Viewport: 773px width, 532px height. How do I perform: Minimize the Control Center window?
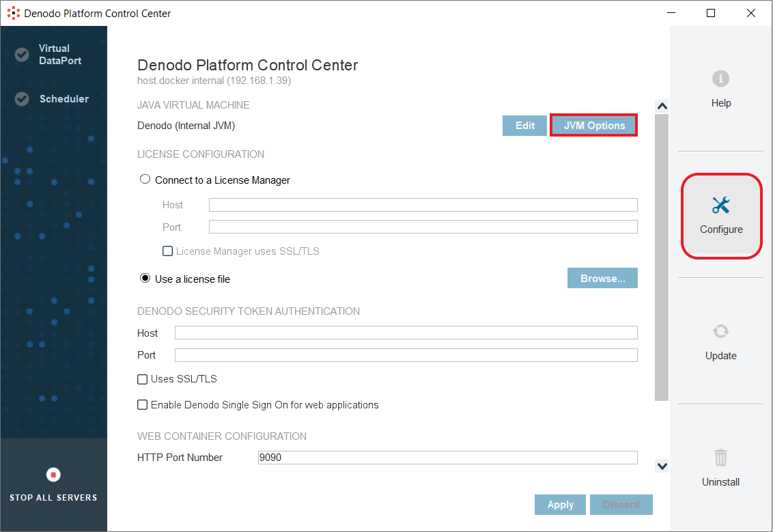pos(671,13)
